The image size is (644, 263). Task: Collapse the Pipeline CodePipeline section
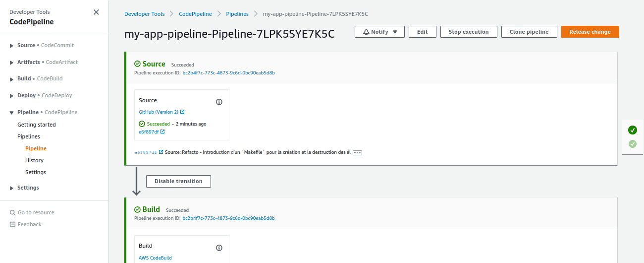tap(11, 113)
